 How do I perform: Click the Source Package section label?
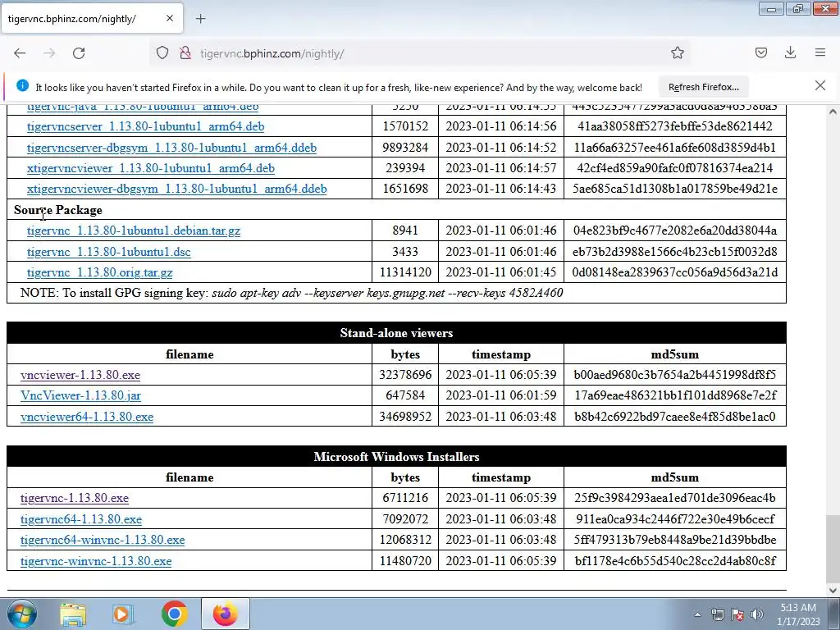coord(58,210)
